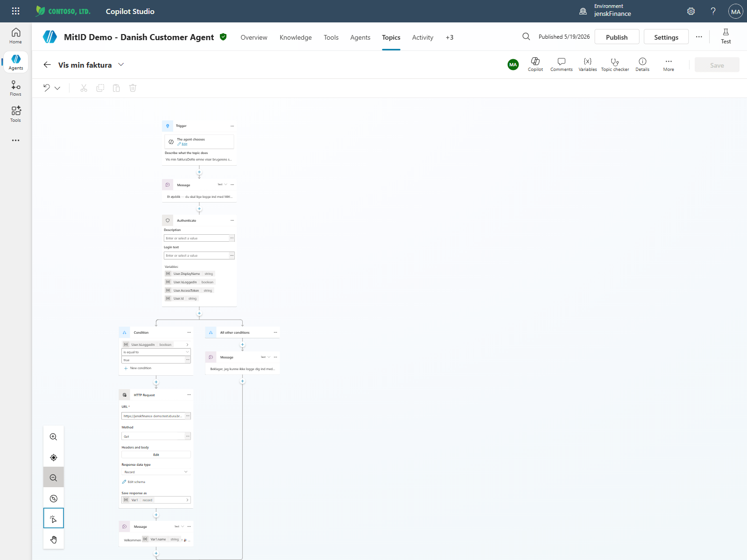Open All other conditions node ellipsis menu

(275, 332)
